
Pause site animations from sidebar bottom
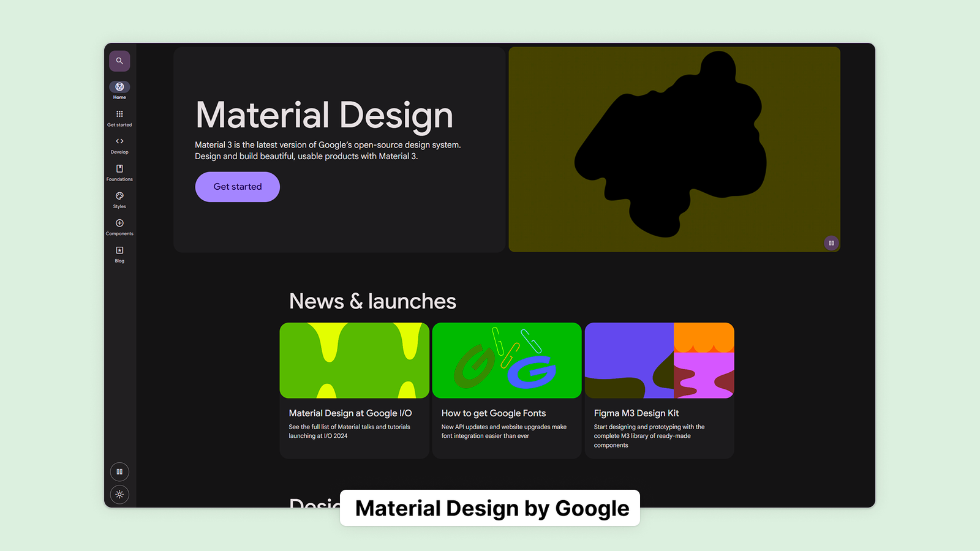click(x=119, y=471)
